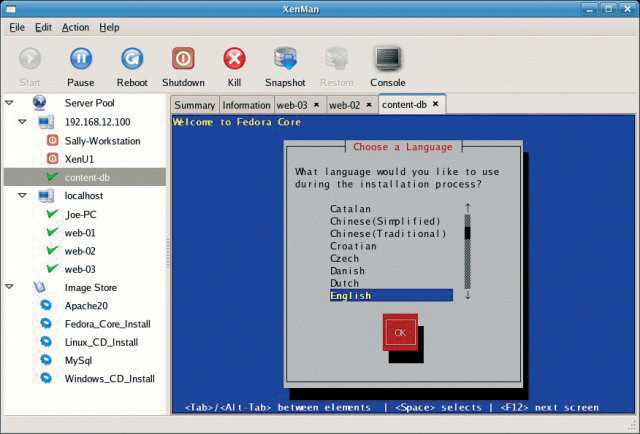Image resolution: width=640 pixels, height=434 pixels.
Task: Open the Console toolbar button
Action: (x=388, y=59)
